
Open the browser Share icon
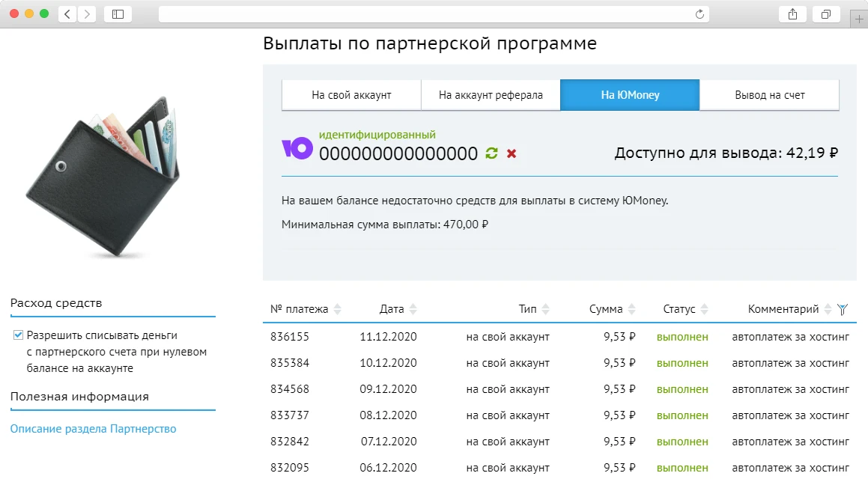792,13
